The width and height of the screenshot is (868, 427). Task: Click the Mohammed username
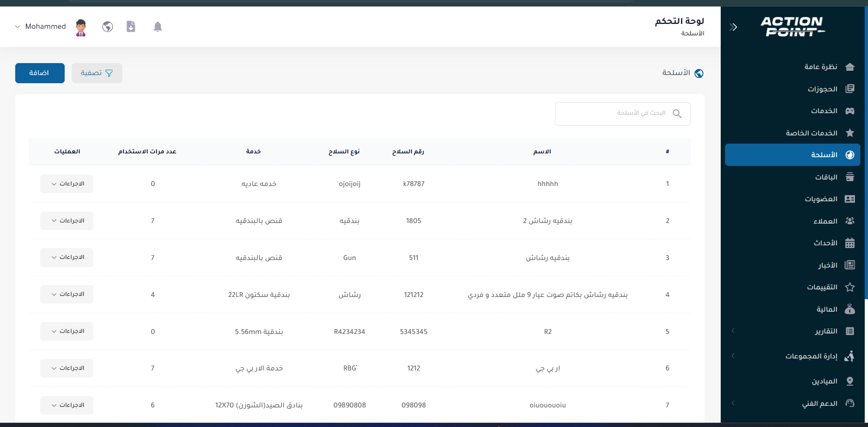click(x=46, y=27)
